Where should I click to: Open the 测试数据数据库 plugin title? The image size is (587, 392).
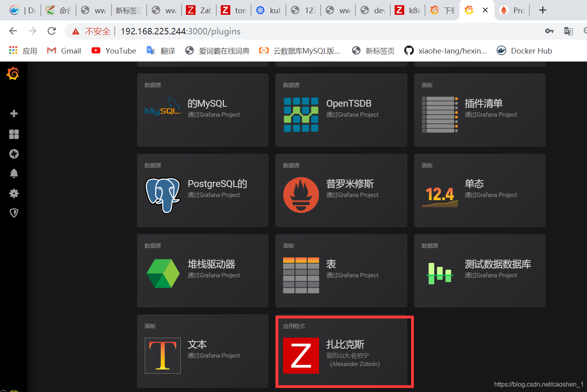point(498,264)
